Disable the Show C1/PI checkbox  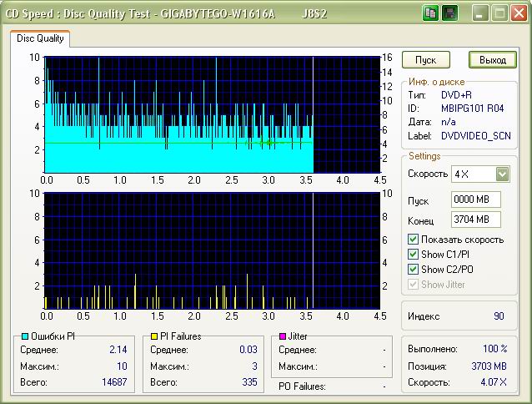(x=414, y=255)
